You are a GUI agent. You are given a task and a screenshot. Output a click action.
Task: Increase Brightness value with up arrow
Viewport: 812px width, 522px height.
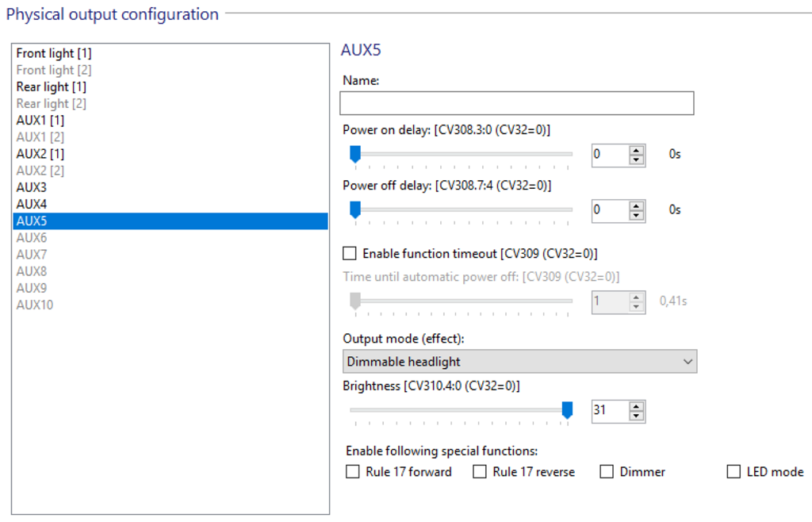point(636,406)
